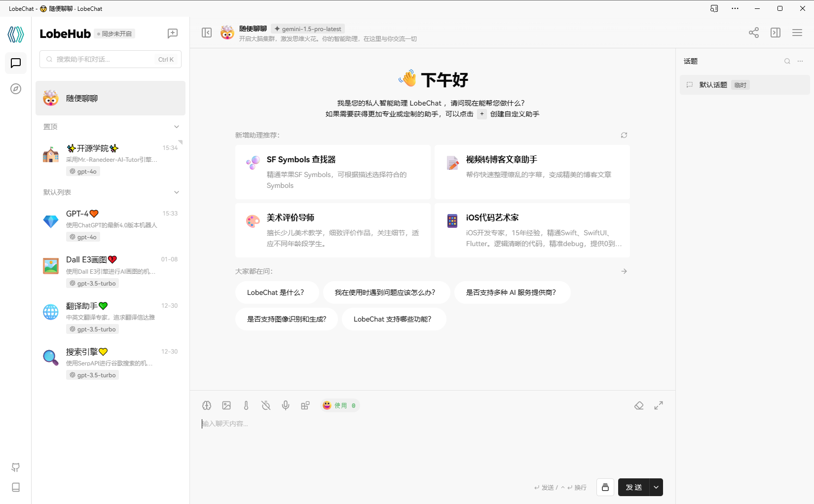Viewport: 814px width, 504px height.
Task: Ask LobeChat 支持哪些功能?
Action: pos(394,319)
